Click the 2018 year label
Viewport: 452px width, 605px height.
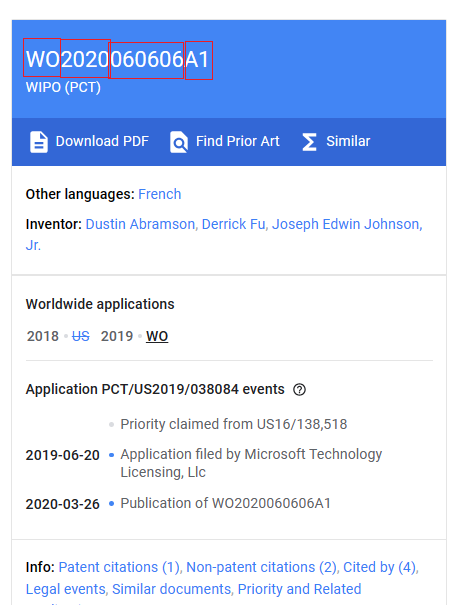pyautogui.click(x=42, y=336)
